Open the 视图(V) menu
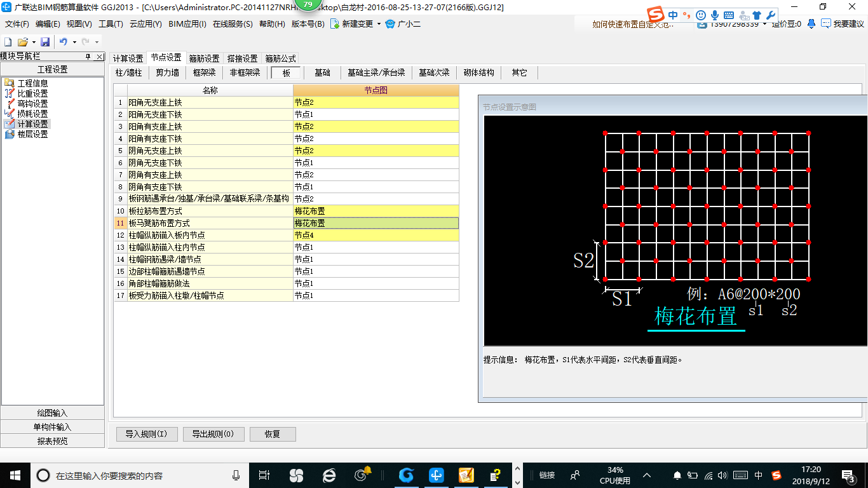The height and width of the screenshot is (488, 868). pyautogui.click(x=79, y=24)
